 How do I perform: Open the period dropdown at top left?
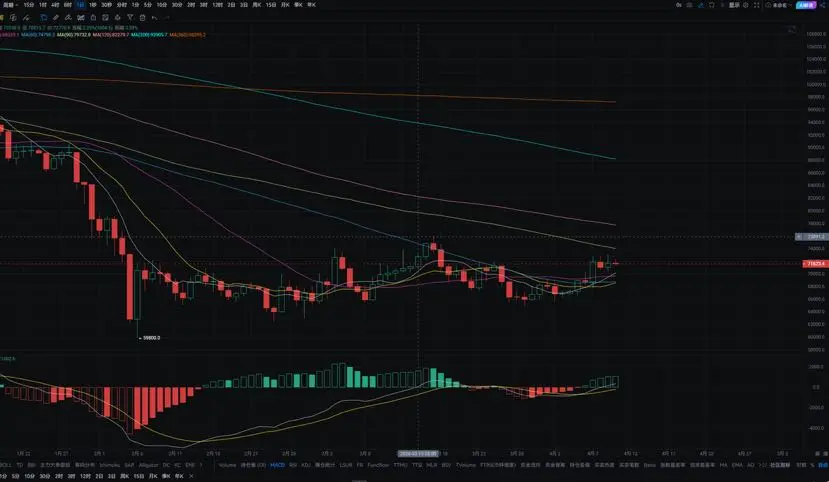pyautogui.click(x=11, y=5)
